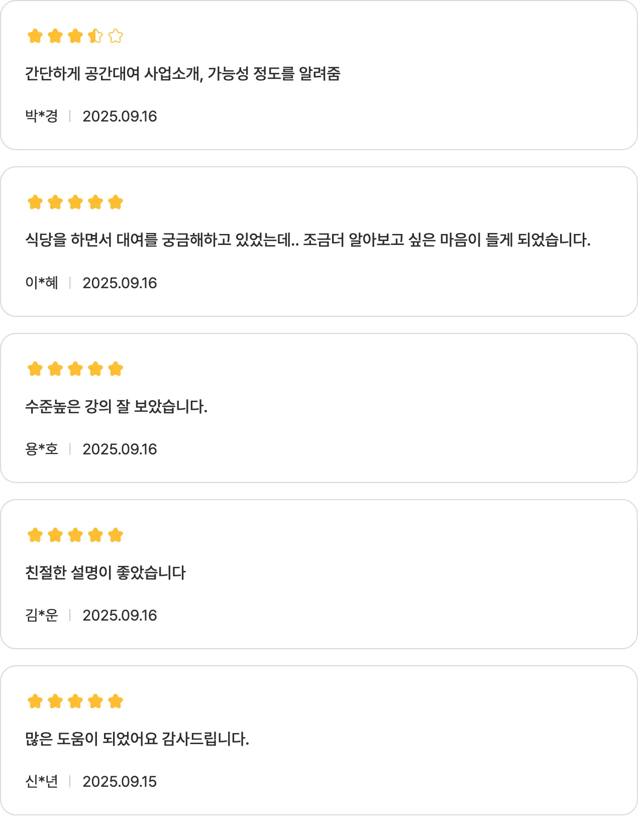
Task: Select the second star in 이*혜's rating
Action: pos(55,202)
